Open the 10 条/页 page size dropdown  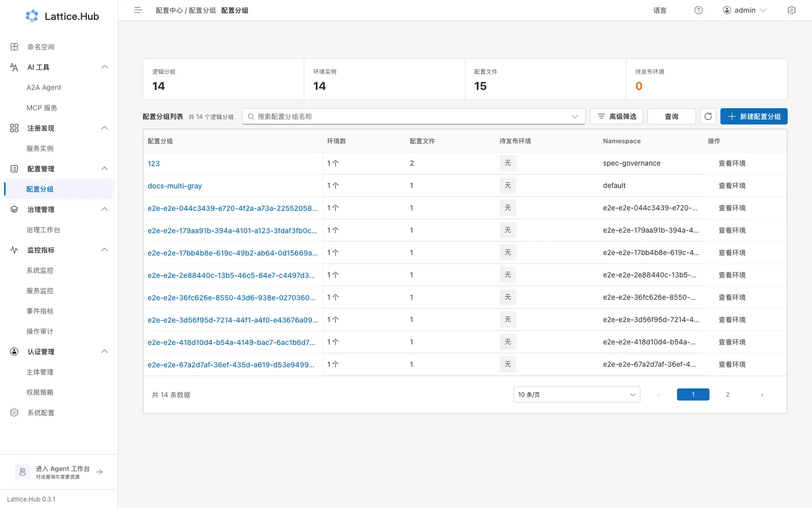click(577, 395)
